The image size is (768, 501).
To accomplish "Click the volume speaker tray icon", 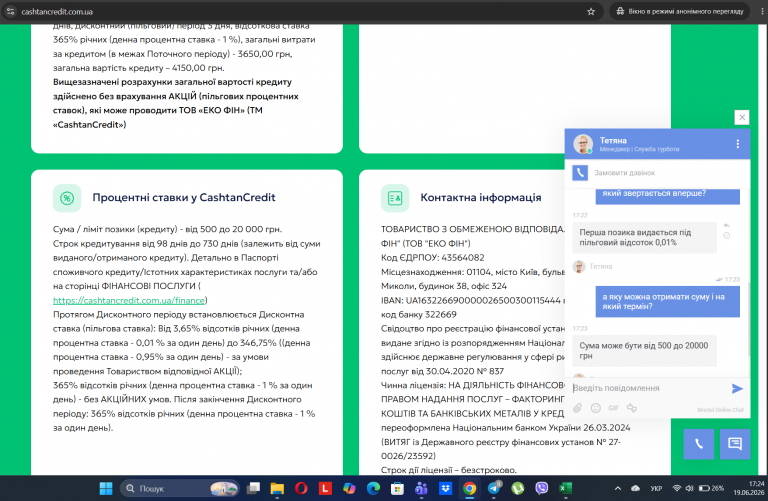I will pyautogui.click(x=690, y=488).
